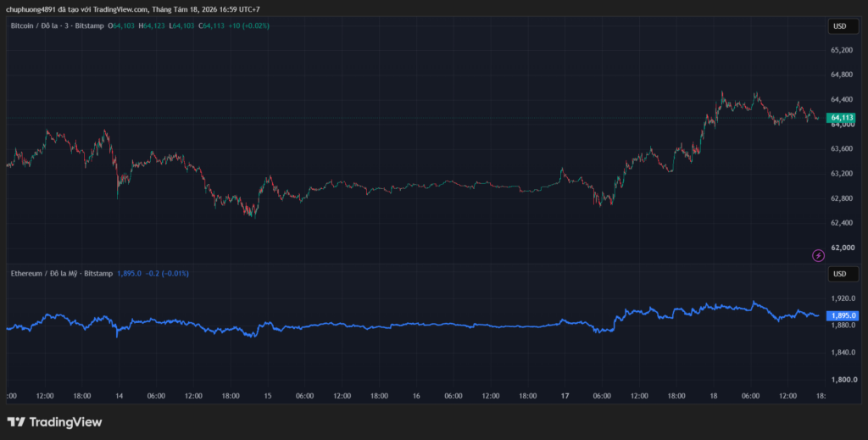Click the Bitcoin high value H64,123

(x=152, y=25)
